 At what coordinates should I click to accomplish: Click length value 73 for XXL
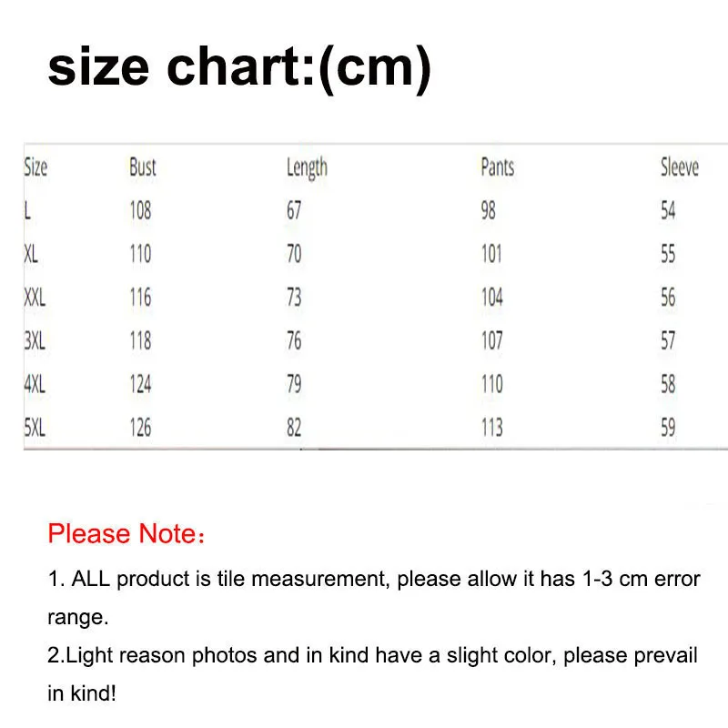tap(294, 298)
